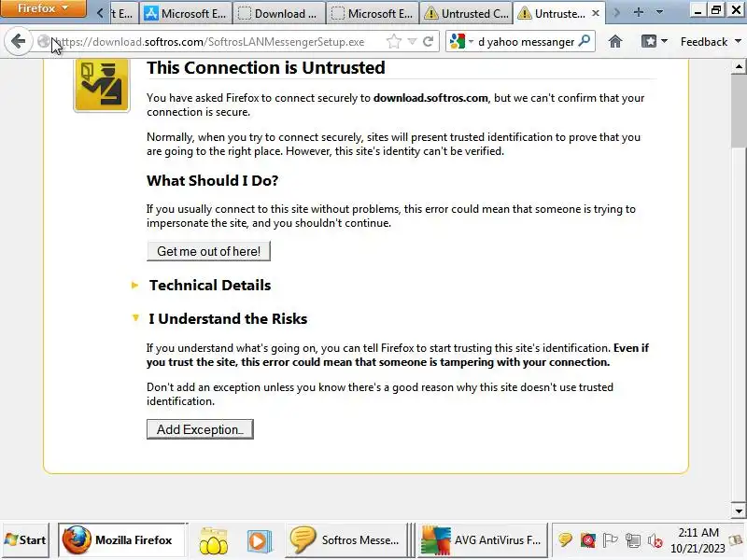
Task: Click the AVG red tray icon
Action: click(x=588, y=540)
